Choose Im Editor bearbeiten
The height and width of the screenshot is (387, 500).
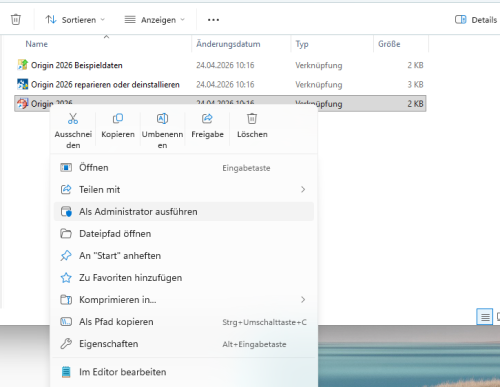(x=184, y=372)
